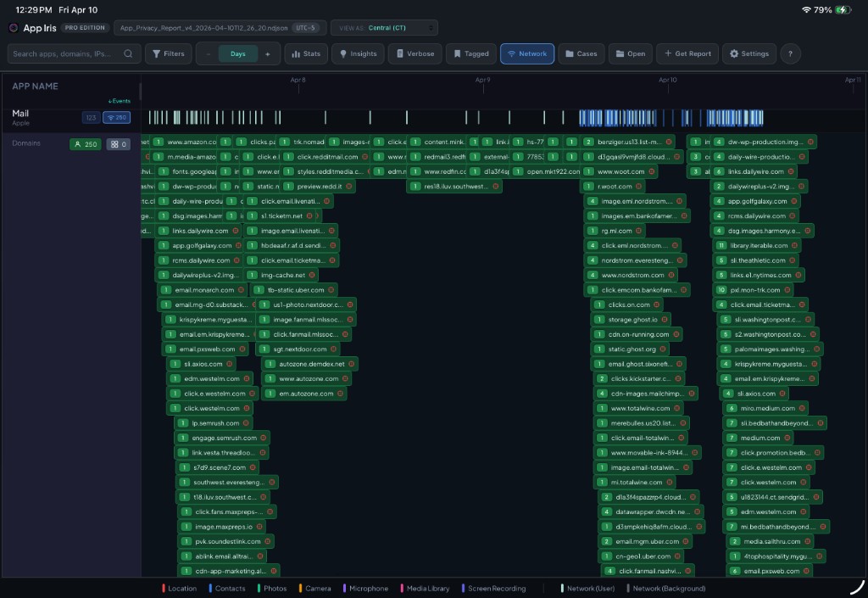Toggle the Location legend filter
Image resolution: width=868 pixels, height=598 pixels.
coord(180,588)
